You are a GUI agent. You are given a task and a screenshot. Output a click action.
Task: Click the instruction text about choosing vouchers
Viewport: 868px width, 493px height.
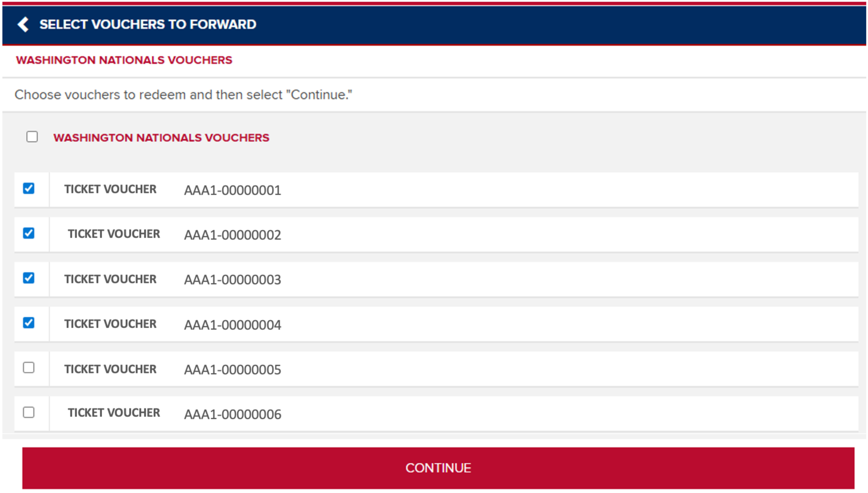[183, 94]
